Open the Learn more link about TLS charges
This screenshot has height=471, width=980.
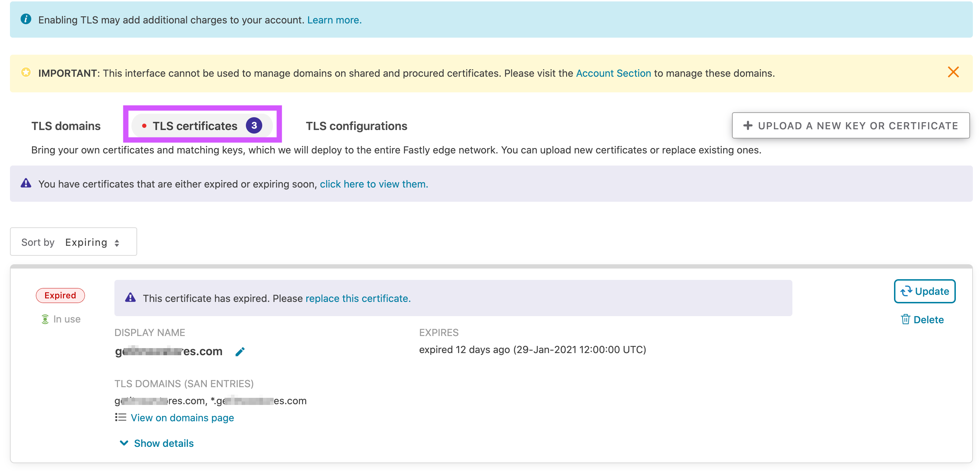(334, 20)
